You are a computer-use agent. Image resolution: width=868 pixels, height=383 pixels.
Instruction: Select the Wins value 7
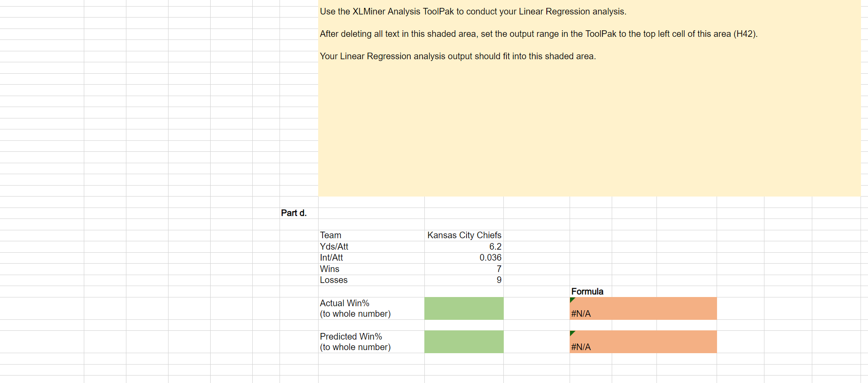pyautogui.click(x=464, y=269)
